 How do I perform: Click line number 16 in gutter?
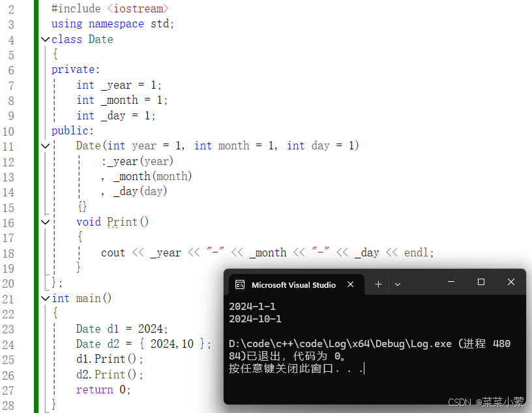pos(8,222)
